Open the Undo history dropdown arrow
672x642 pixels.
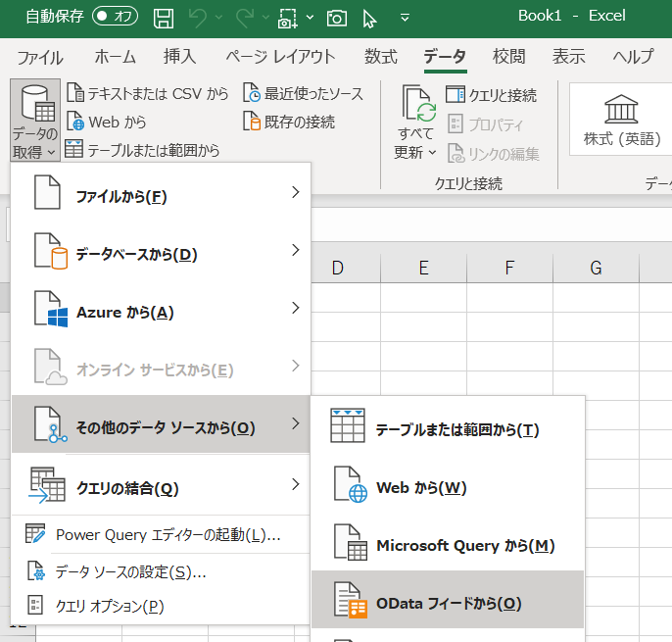click(x=219, y=18)
